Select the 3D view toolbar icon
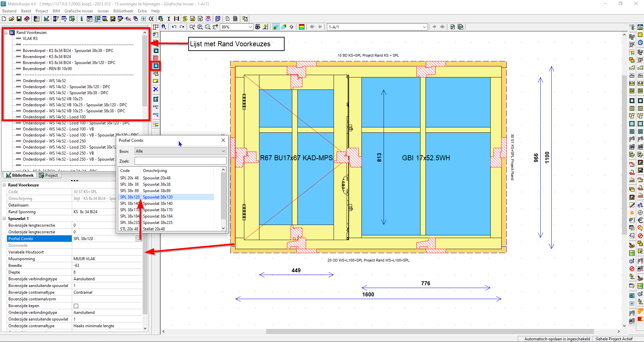This screenshot has height=342, width=644. [208, 19]
